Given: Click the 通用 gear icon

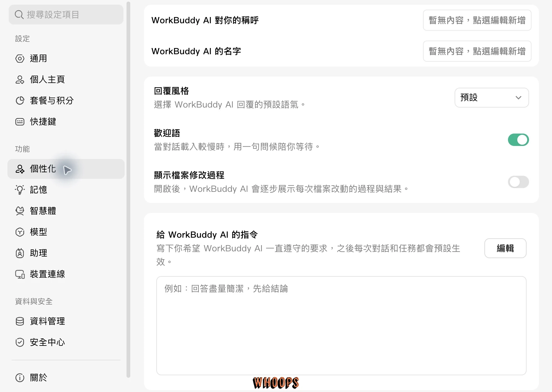Looking at the screenshot, I should coord(20,59).
